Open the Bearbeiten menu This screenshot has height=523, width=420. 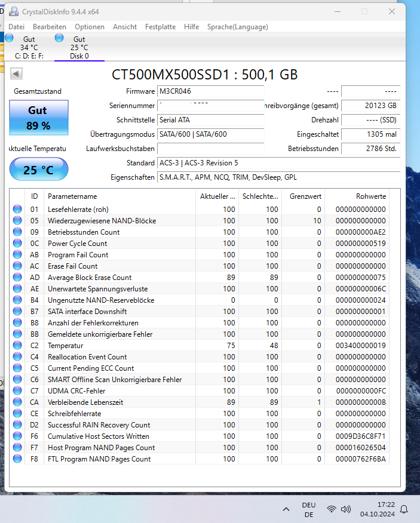50,27
